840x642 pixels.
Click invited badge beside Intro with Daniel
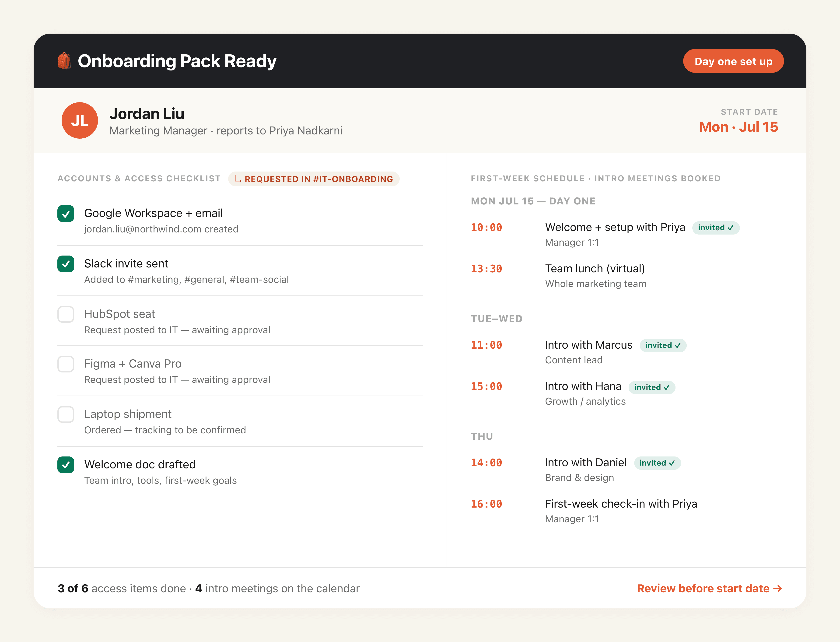click(x=657, y=463)
